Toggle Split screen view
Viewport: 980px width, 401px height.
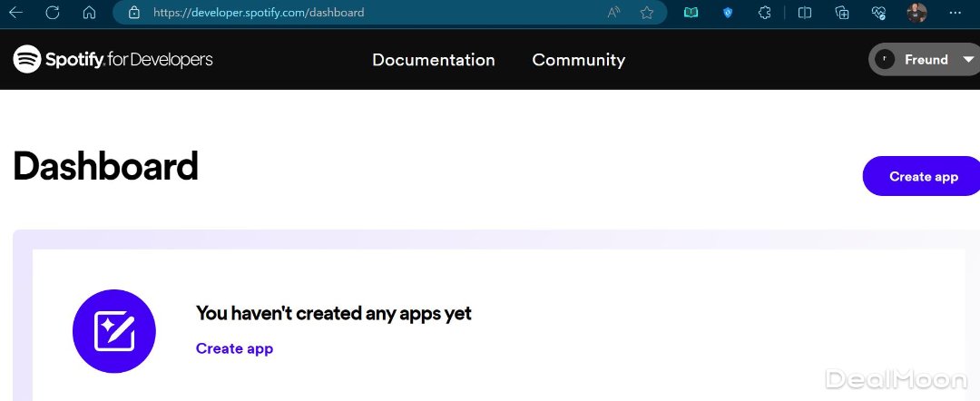(x=805, y=13)
